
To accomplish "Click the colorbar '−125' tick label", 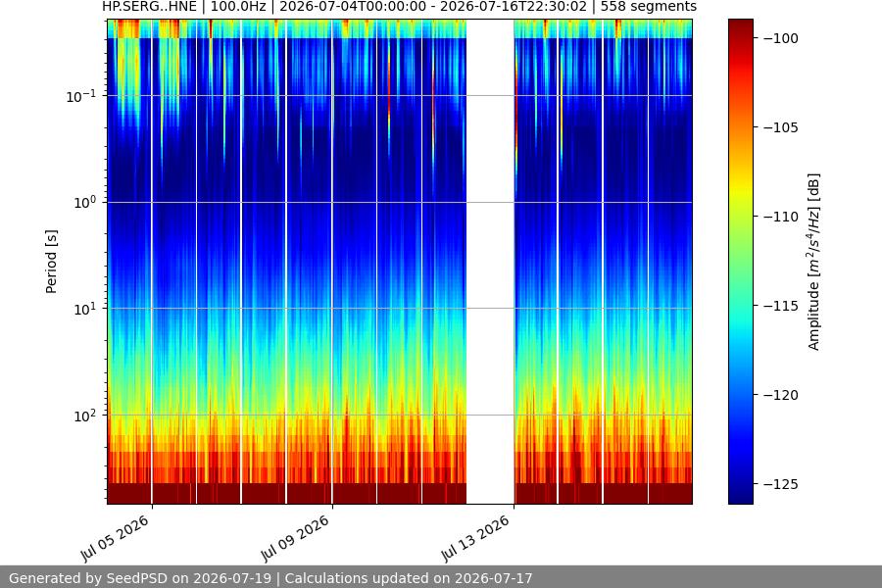I will coord(781,484).
